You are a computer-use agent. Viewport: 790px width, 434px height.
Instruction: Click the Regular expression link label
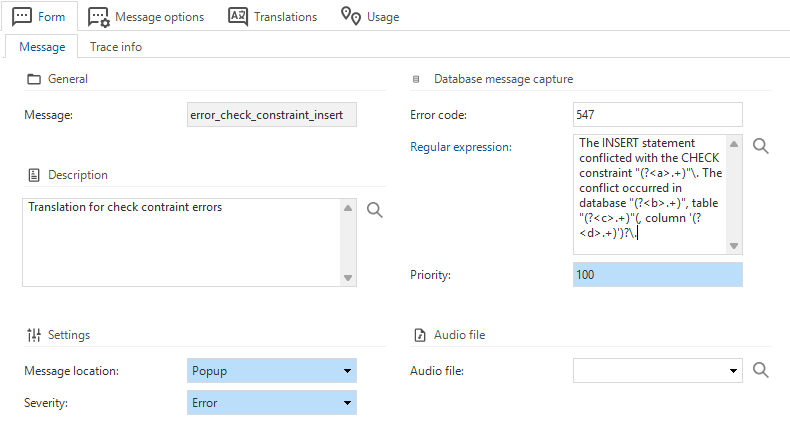[x=461, y=147]
